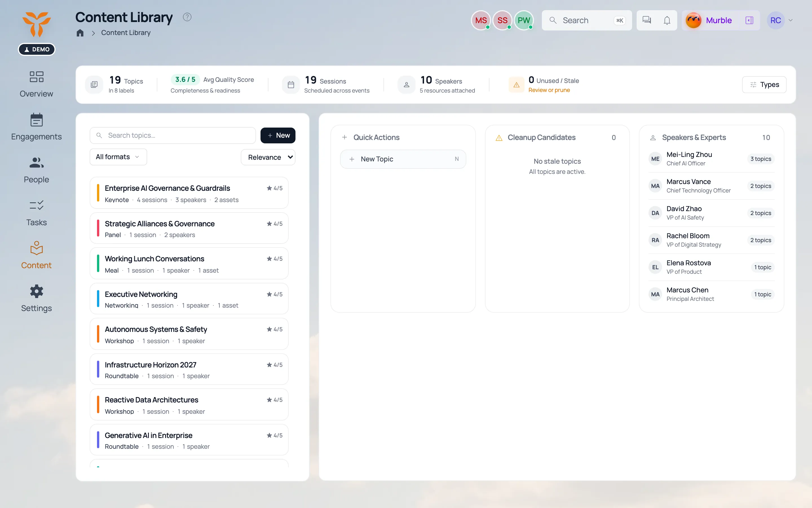Click New Topic in Quick Actions
This screenshot has height=508, width=812.
tap(403, 159)
